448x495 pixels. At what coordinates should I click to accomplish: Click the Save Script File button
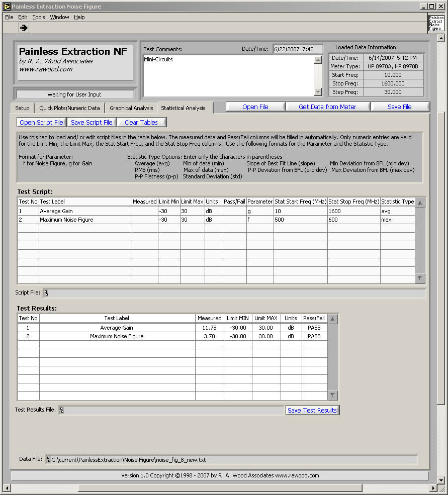tap(92, 122)
